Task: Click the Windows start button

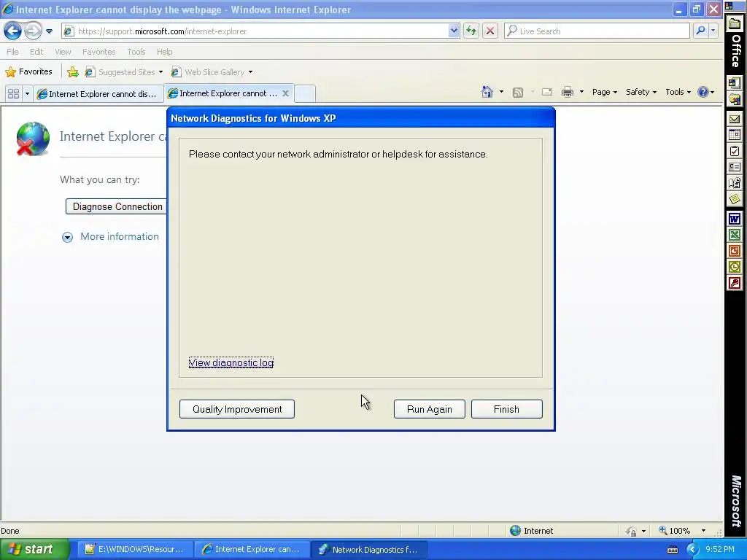Action: pos(34,550)
